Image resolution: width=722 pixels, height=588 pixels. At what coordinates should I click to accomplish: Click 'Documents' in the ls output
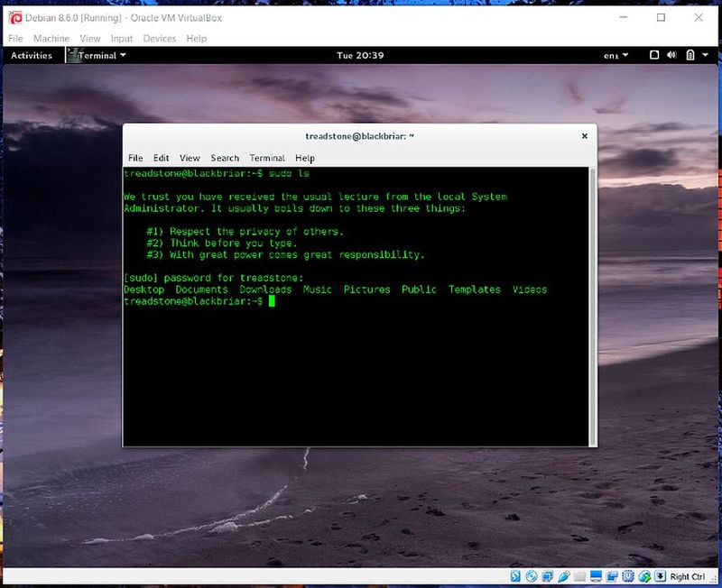pyautogui.click(x=201, y=289)
